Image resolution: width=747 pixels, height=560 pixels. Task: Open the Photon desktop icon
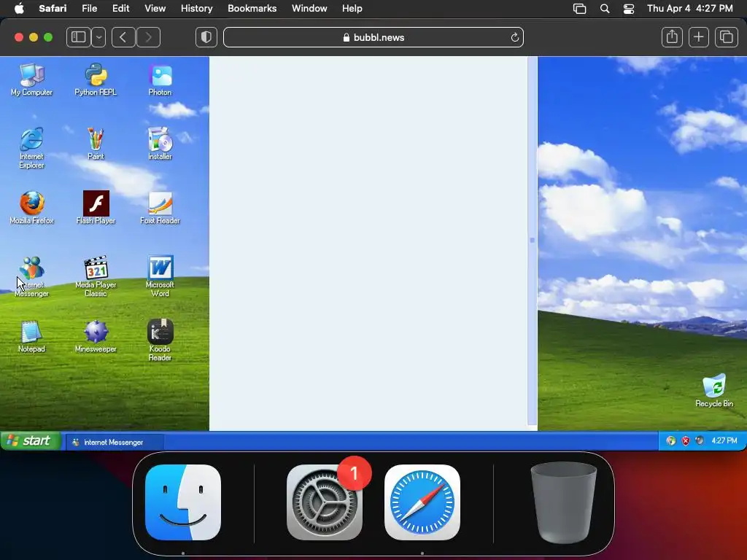click(x=160, y=80)
